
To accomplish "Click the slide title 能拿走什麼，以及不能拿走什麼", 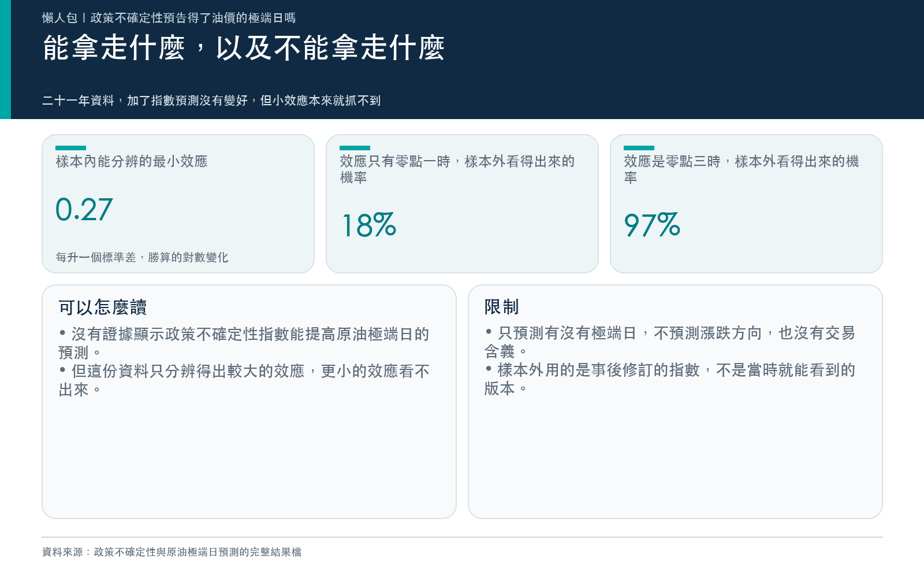I will (x=244, y=47).
